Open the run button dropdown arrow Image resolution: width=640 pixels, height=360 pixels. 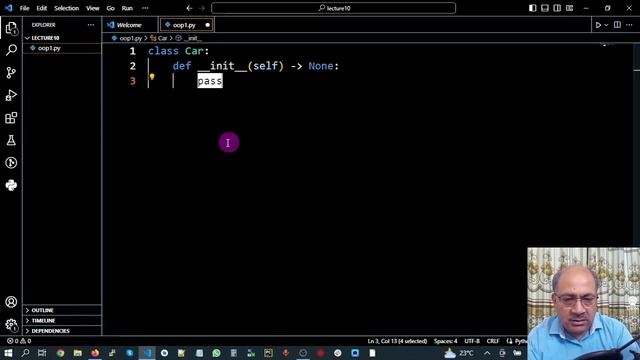click(606, 25)
